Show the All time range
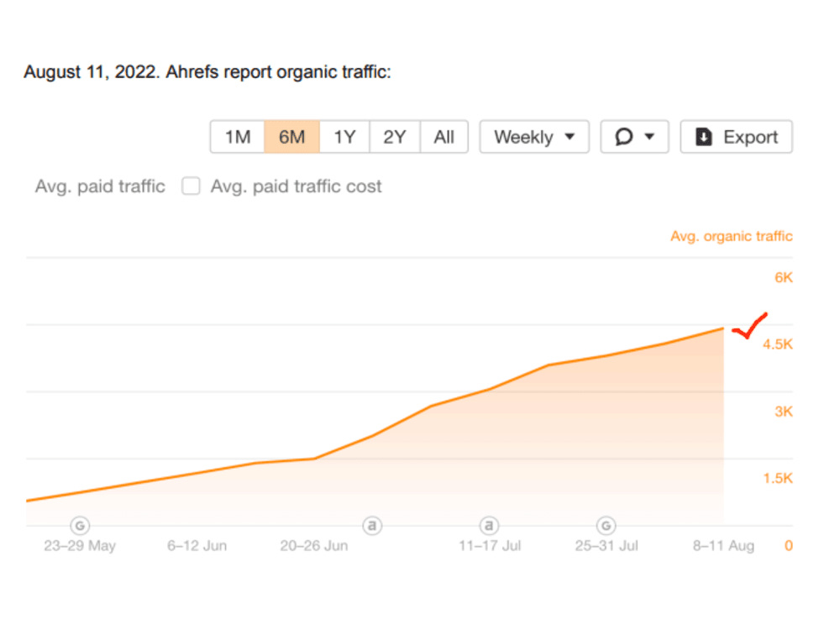This screenshot has width=840, height=630. (x=444, y=137)
